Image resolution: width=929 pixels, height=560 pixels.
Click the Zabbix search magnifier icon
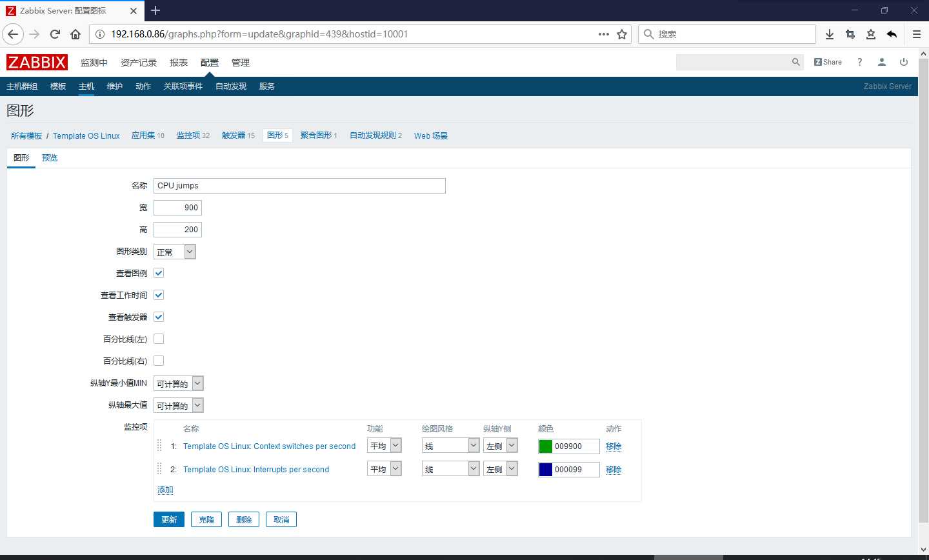click(x=796, y=62)
